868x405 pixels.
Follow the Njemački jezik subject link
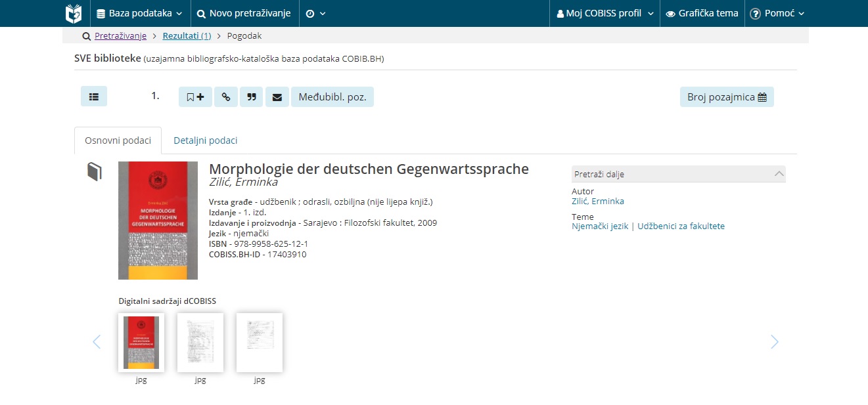600,226
